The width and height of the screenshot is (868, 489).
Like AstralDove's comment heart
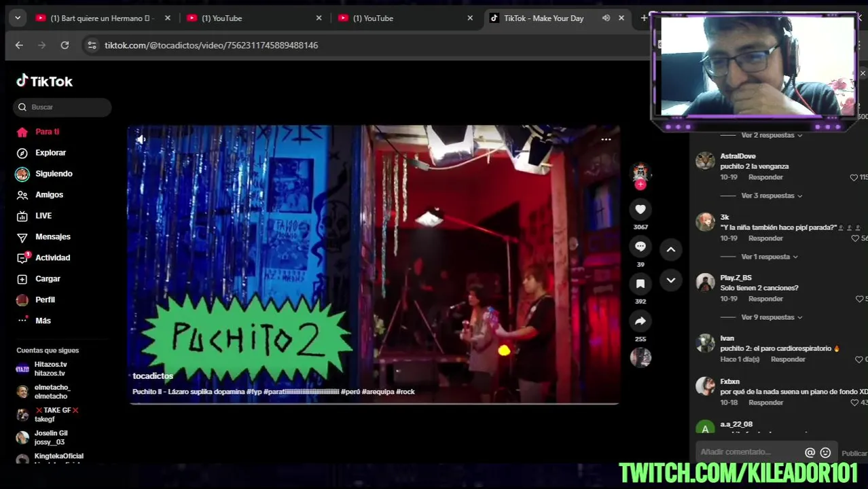click(854, 177)
